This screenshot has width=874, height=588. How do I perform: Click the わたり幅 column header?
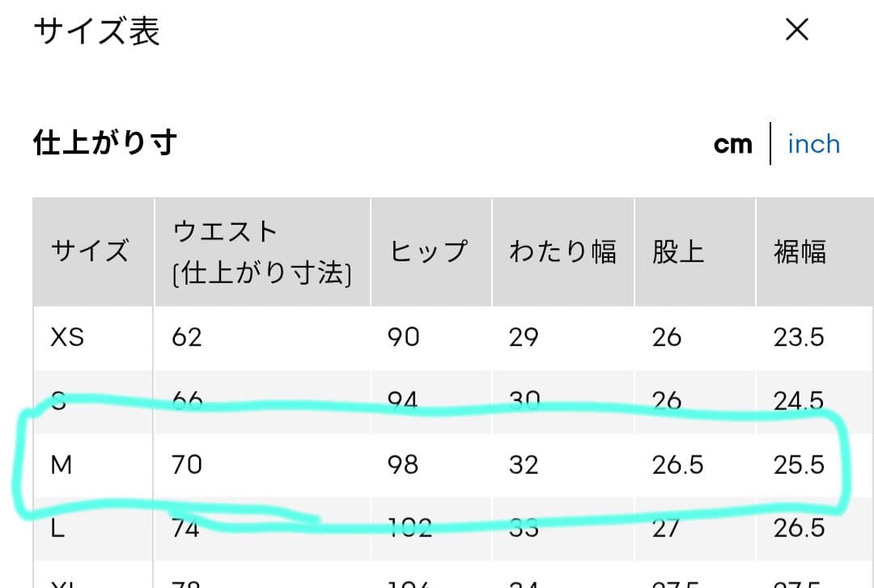pyautogui.click(x=562, y=251)
